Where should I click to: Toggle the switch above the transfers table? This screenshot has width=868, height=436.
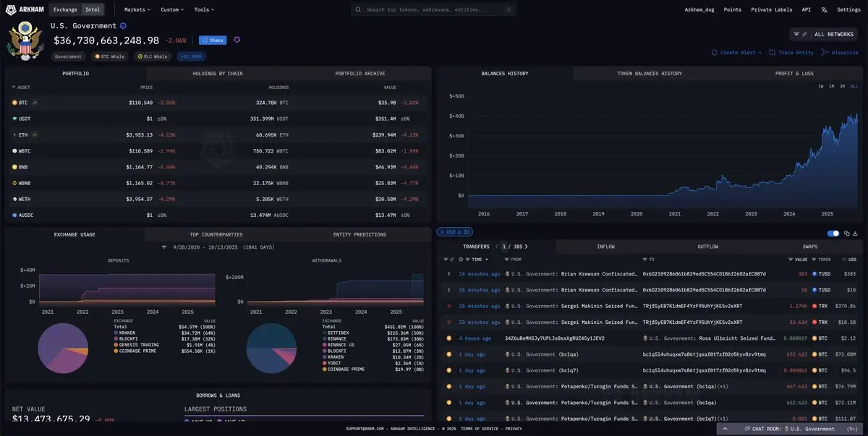point(833,233)
